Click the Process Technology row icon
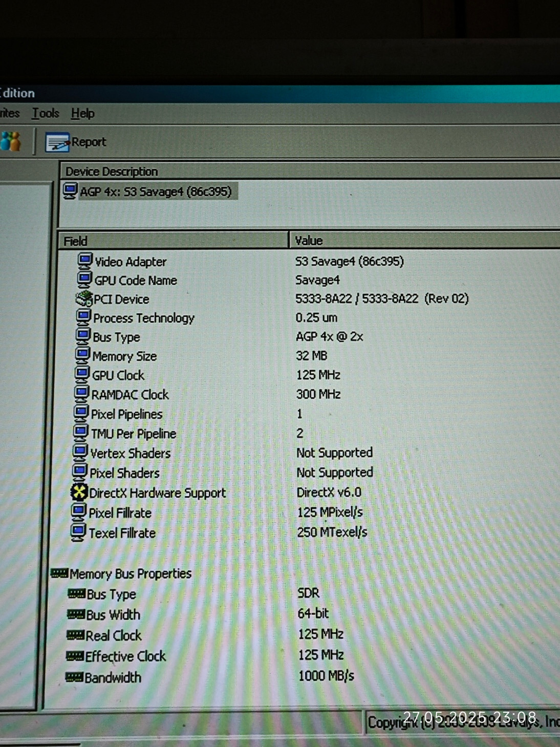 [83, 317]
